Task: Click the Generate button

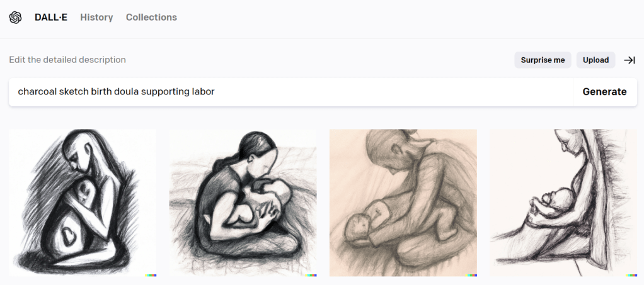Action: click(x=604, y=92)
